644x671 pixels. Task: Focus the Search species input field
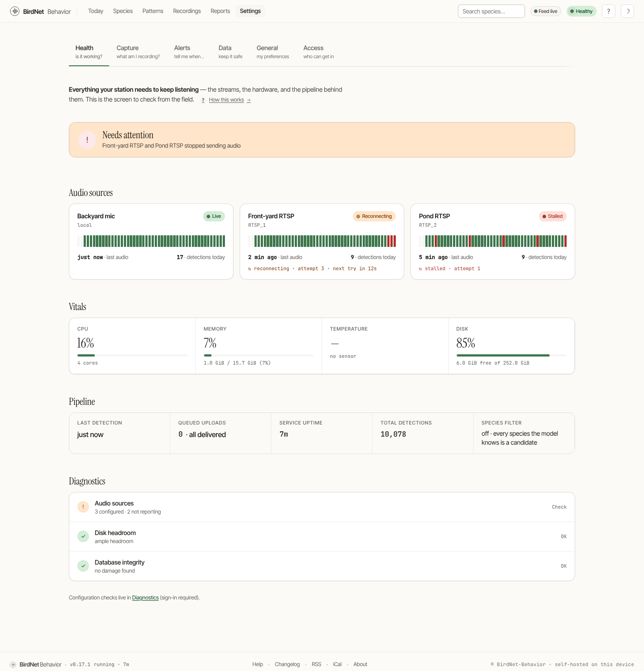tap(491, 11)
